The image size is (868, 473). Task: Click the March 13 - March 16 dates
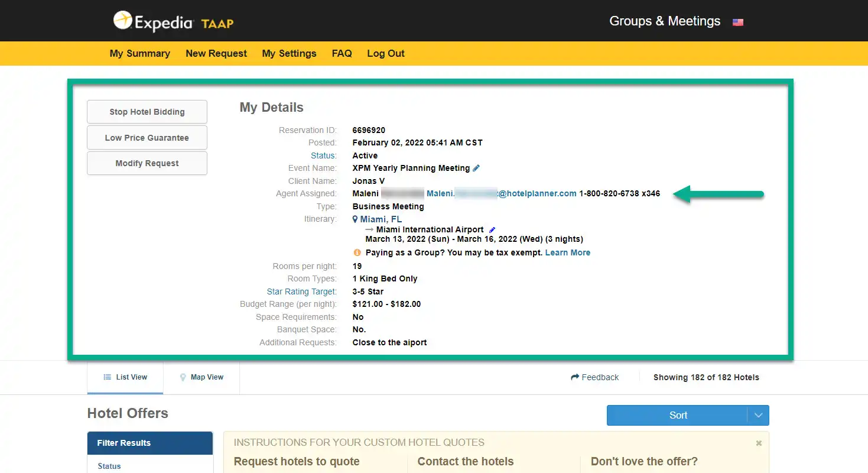click(474, 239)
